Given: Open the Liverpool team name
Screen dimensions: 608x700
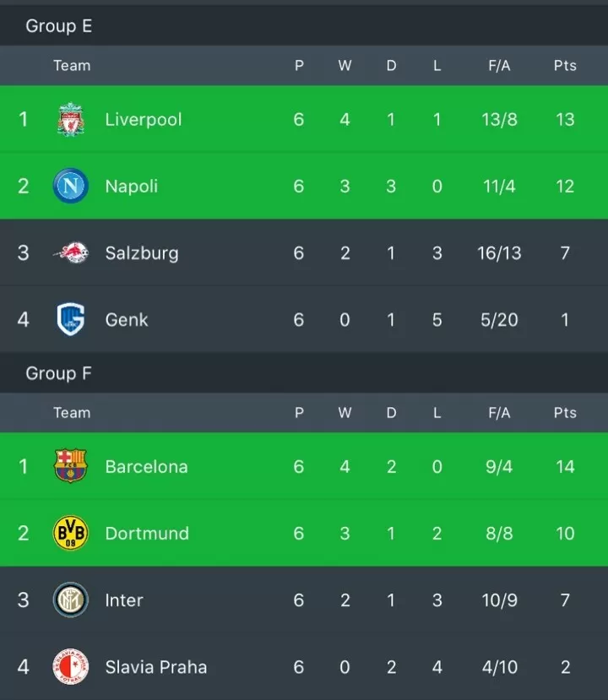Looking at the screenshot, I should 144,120.
